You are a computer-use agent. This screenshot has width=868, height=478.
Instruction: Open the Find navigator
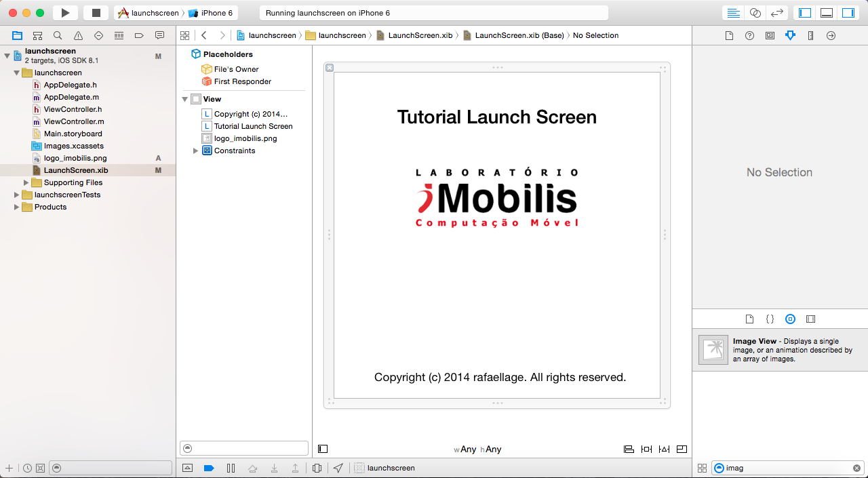tap(58, 35)
